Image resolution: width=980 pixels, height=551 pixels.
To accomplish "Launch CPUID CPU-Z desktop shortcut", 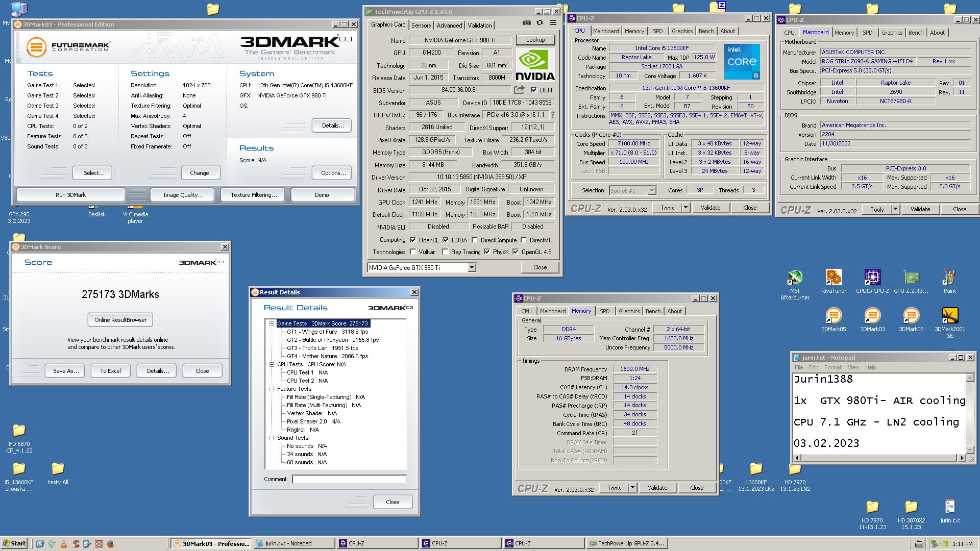I will coord(872,282).
